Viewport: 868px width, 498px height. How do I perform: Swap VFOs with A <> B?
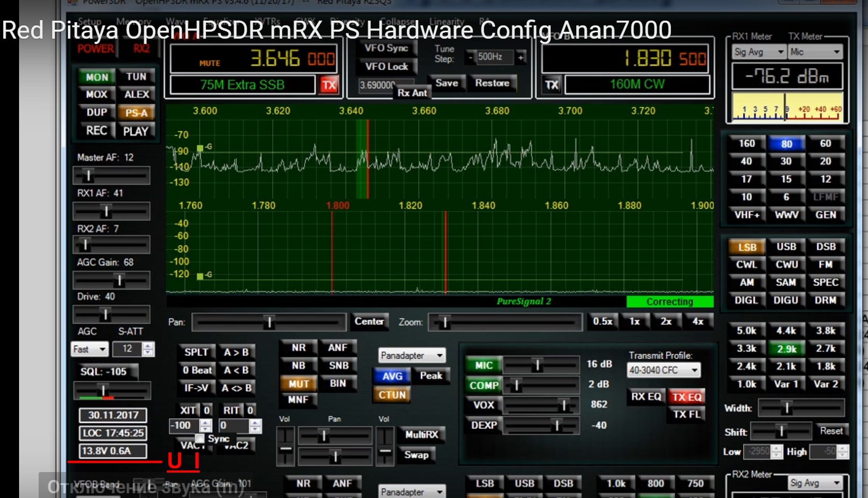coord(236,388)
